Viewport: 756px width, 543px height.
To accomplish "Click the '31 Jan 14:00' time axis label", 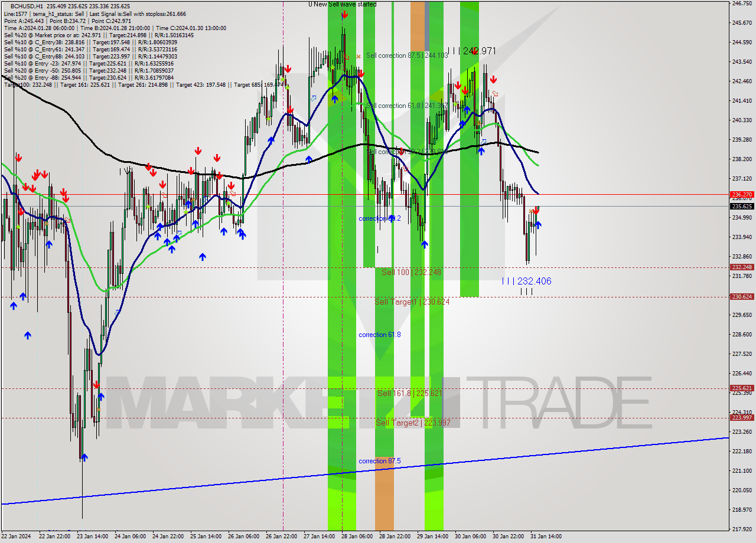I will pyautogui.click(x=546, y=537).
